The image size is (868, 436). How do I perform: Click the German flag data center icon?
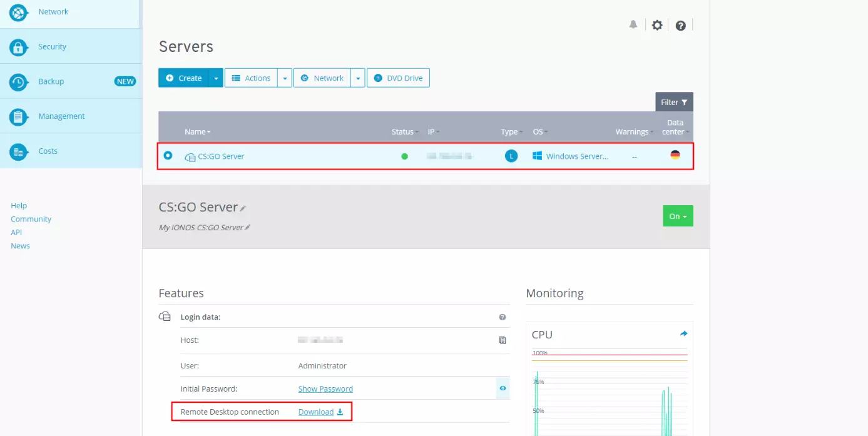(x=675, y=155)
